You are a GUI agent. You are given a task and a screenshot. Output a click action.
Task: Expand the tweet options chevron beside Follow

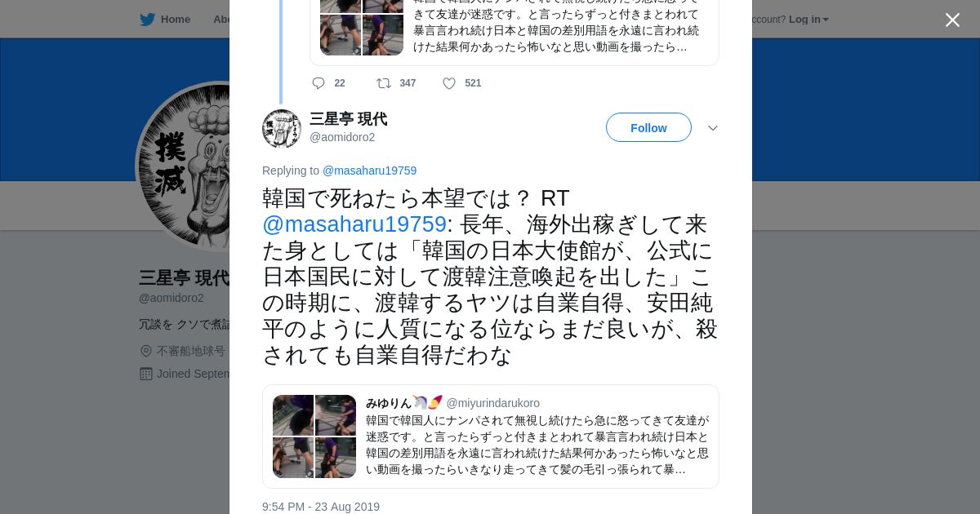(x=712, y=128)
